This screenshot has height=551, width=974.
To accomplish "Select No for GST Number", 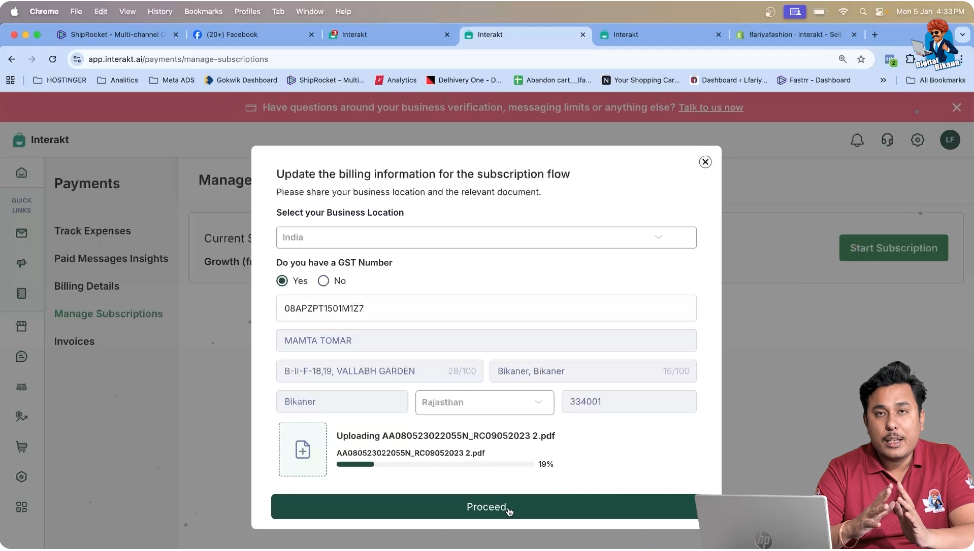I will [x=323, y=281].
